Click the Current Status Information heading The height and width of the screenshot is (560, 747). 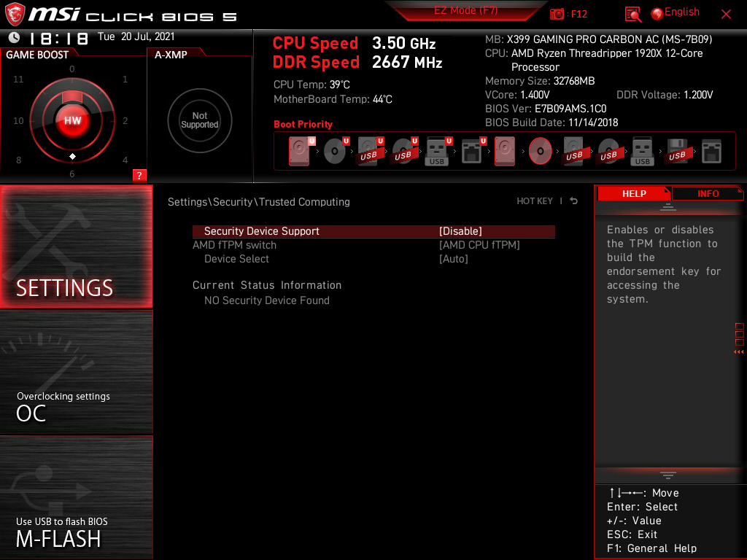click(267, 285)
